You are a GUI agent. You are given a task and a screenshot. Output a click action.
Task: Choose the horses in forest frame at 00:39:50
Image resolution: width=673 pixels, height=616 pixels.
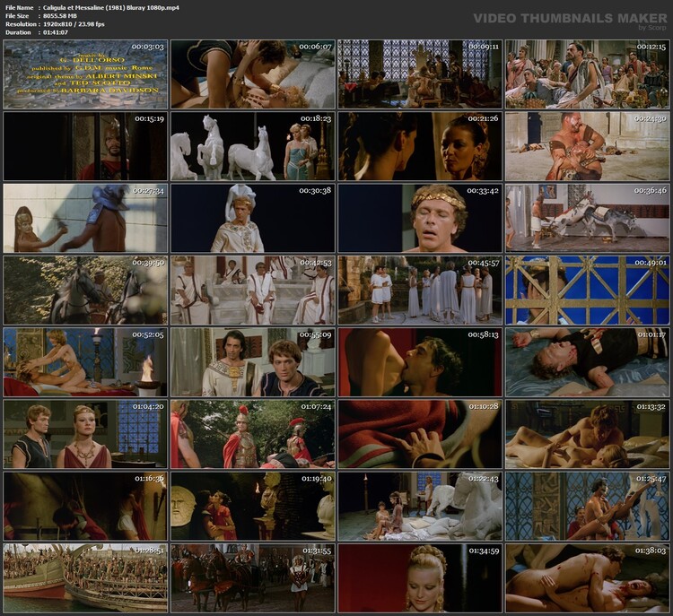(x=85, y=291)
